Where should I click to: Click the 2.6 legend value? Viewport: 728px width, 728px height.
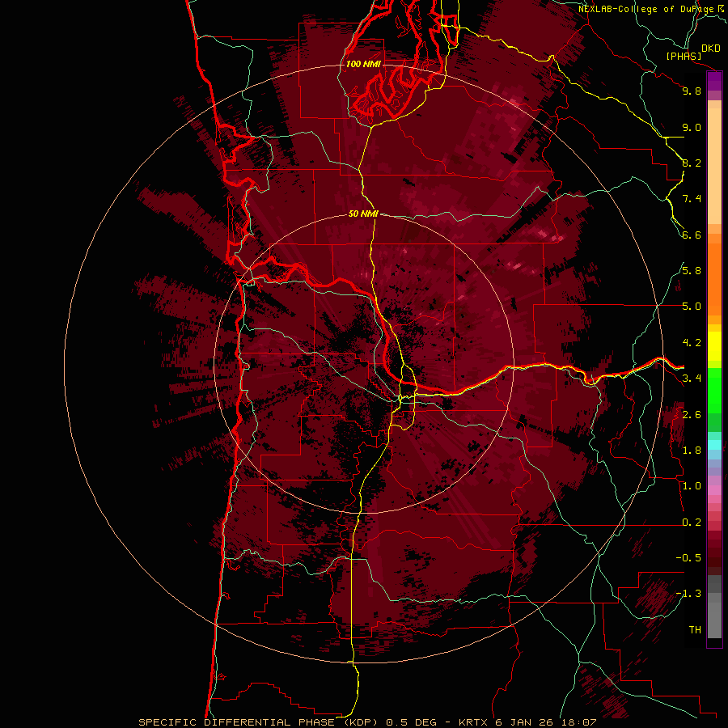tap(692, 415)
